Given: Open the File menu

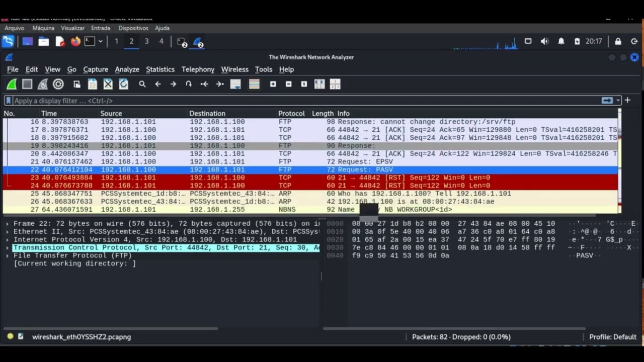Looking at the screenshot, I should tap(13, 69).
